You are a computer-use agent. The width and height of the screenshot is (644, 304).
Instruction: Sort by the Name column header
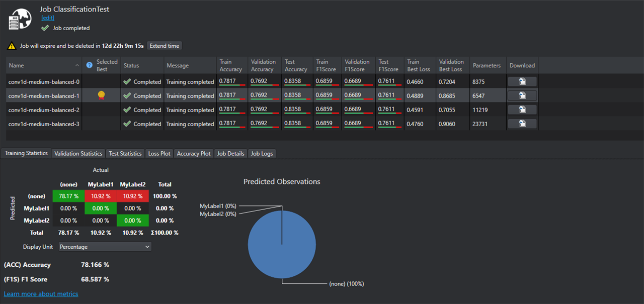40,65
